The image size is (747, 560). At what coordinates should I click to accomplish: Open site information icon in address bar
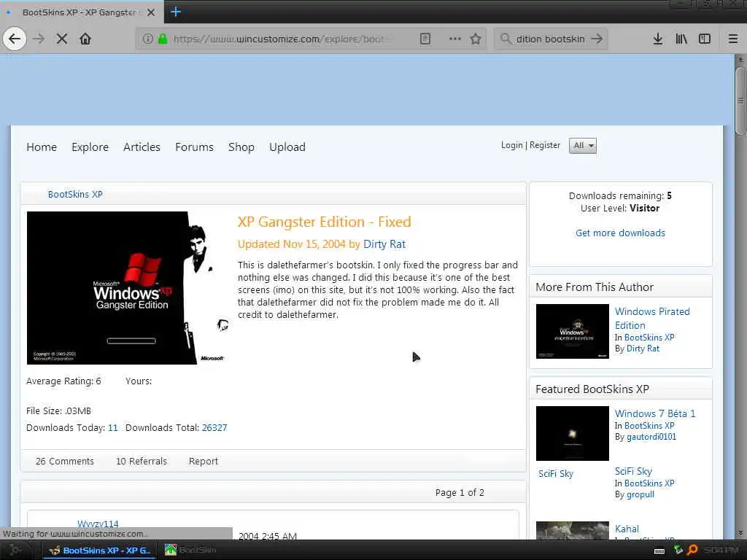tap(148, 39)
